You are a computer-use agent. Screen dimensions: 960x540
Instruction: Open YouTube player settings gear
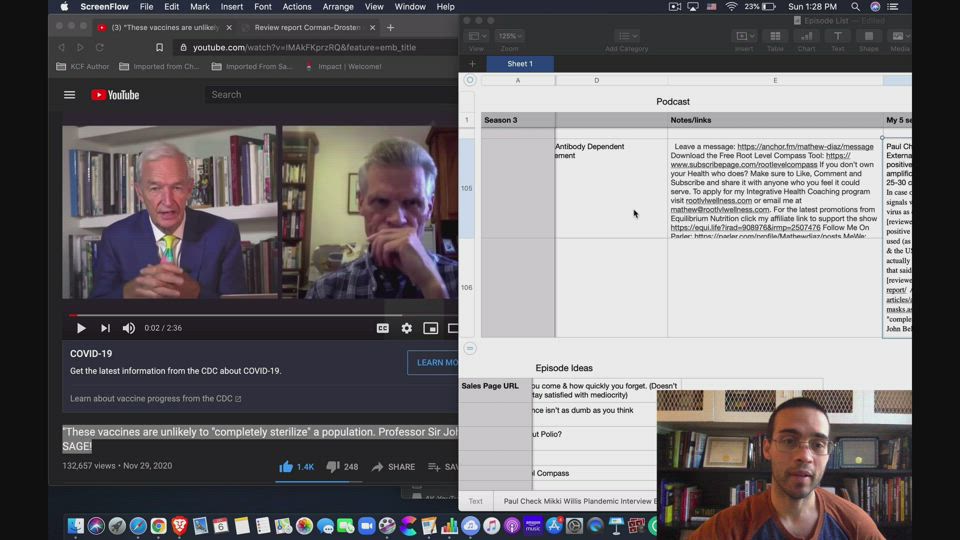pos(406,328)
